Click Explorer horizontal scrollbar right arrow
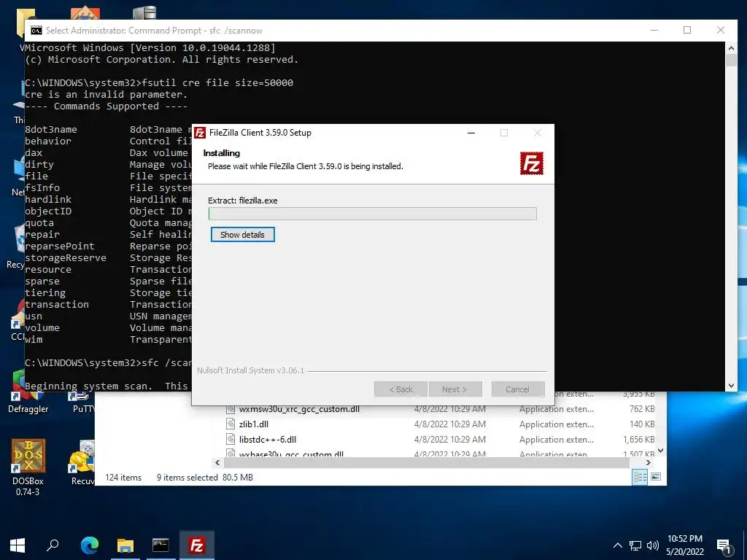This screenshot has width=747, height=560. (x=649, y=462)
